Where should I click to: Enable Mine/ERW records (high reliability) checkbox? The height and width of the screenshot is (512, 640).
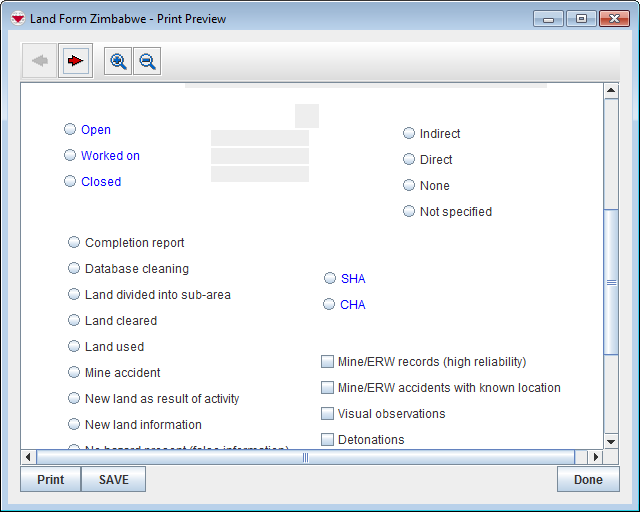327,361
